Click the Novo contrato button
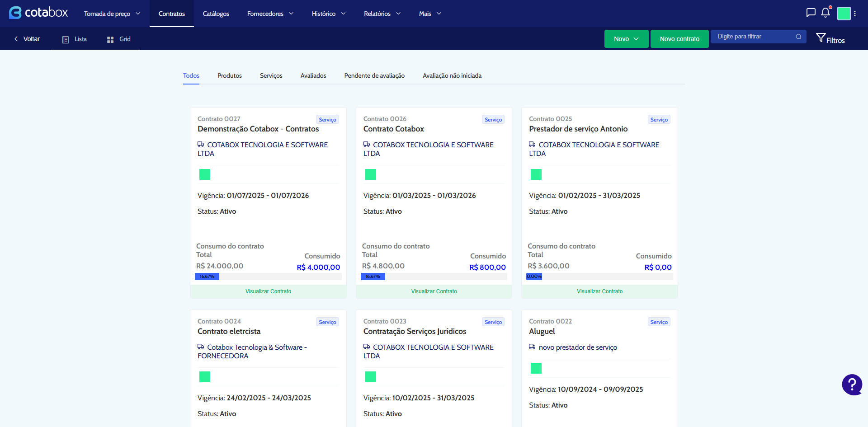The width and height of the screenshot is (868, 427). click(x=679, y=39)
